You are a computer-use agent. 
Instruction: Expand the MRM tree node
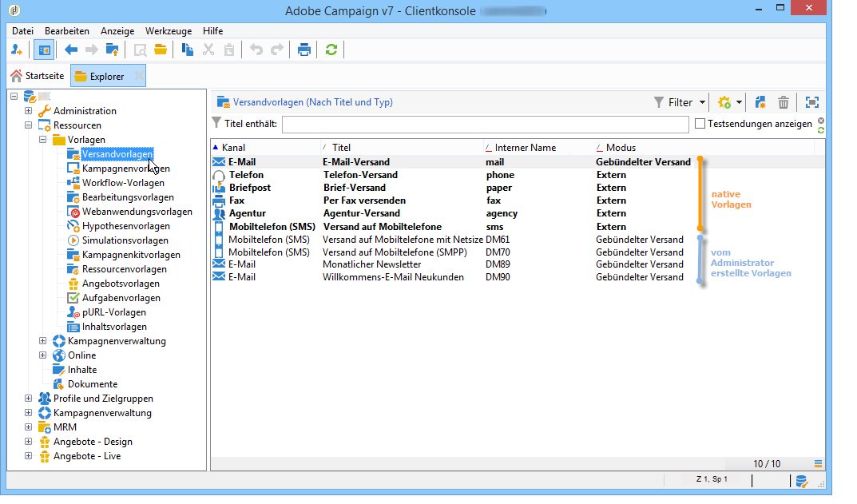click(x=29, y=427)
